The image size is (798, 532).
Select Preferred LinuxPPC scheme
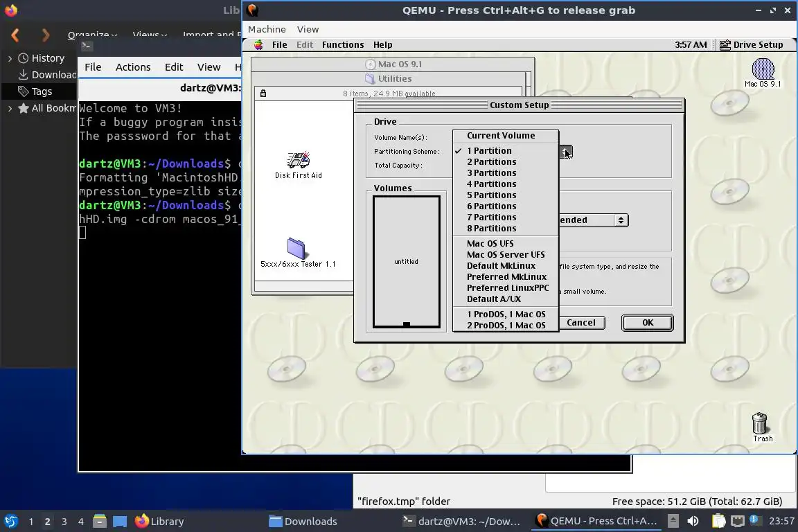point(506,288)
